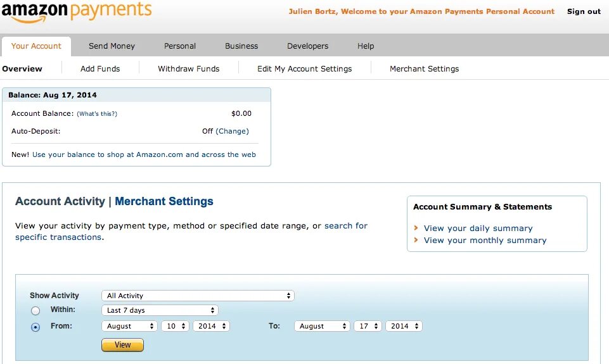Click the Show Activity label
The image size is (609, 364).
tap(54, 296)
